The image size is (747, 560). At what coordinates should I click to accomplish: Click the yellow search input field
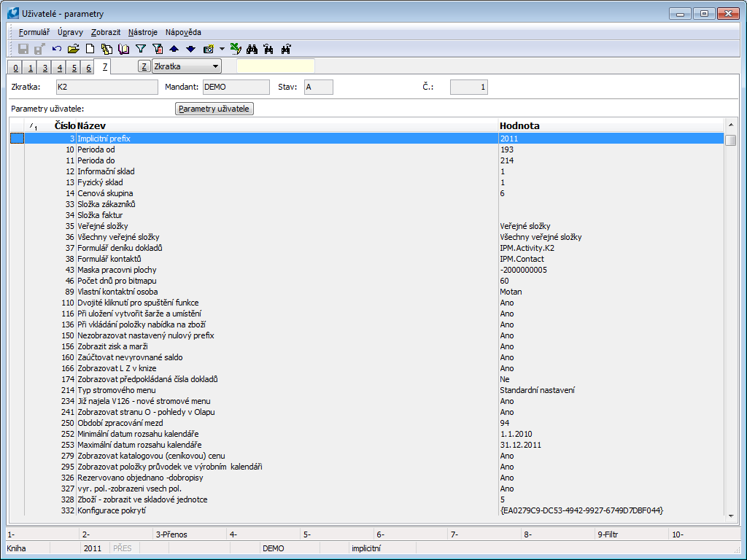point(275,66)
